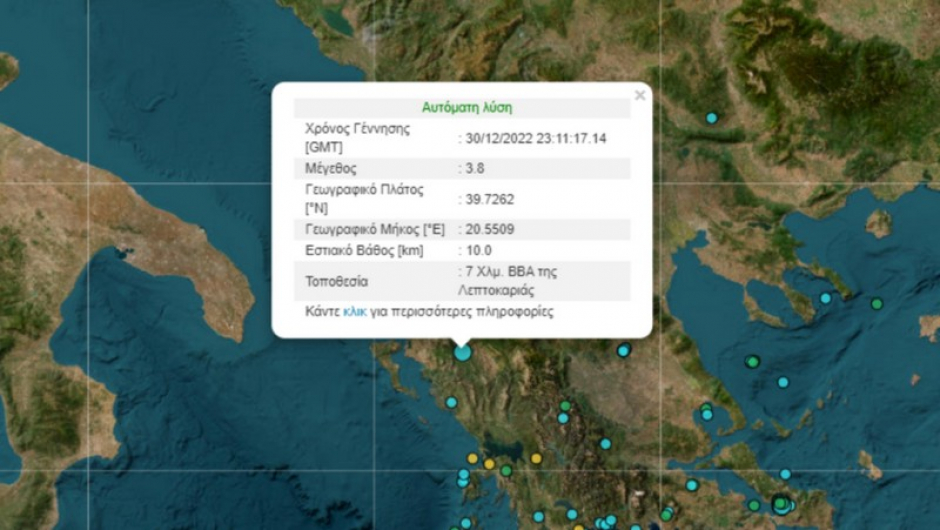Click the 'Μέγεθος' label
Screen dimensions: 940x530
(x=331, y=168)
